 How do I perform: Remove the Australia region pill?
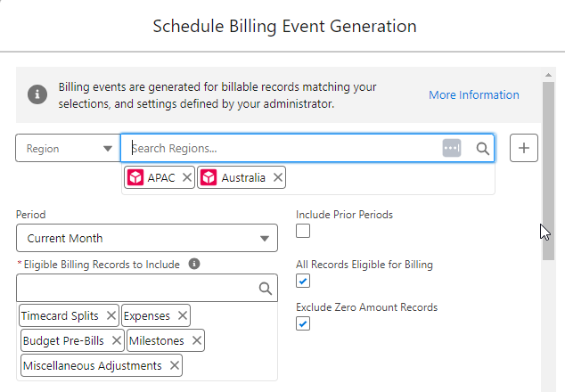(x=278, y=177)
